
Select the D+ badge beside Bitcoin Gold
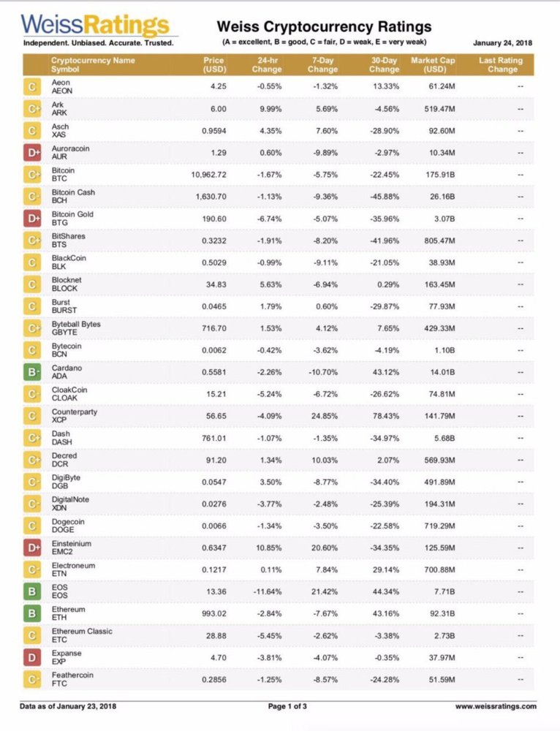(x=33, y=219)
